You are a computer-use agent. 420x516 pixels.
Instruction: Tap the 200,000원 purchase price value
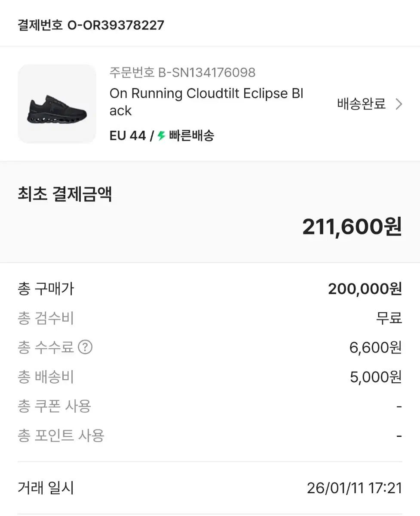click(365, 289)
